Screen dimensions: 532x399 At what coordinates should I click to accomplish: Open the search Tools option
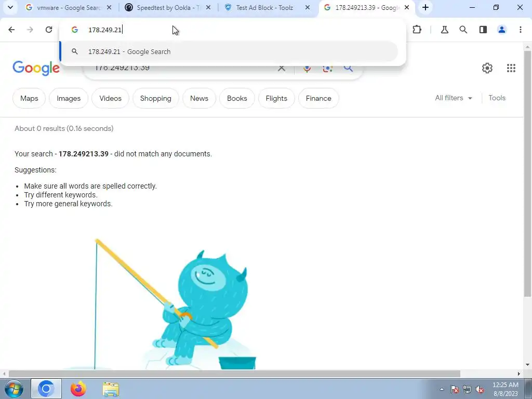click(497, 98)
